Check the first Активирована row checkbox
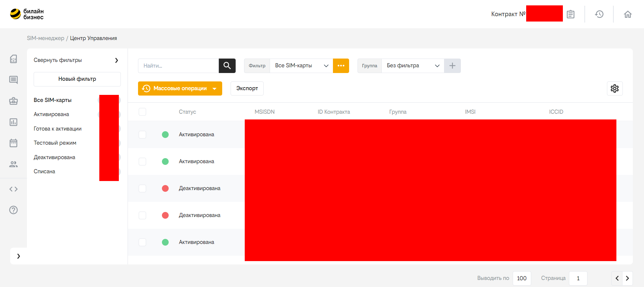 click(142, 135)
